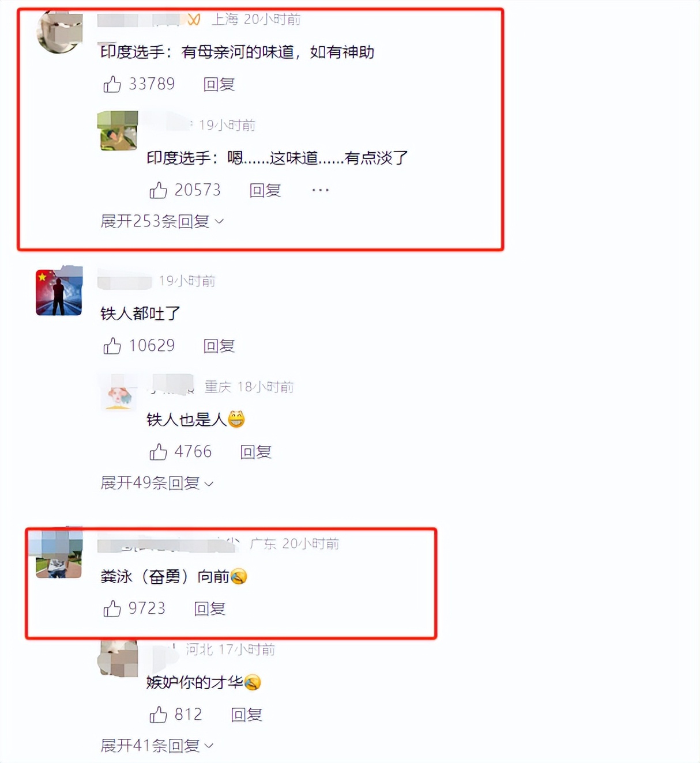This screenshot has height=763, width=700.
Task: Like the 粪泳向前 comment with 9723 likes
Action: pyautogui.click(x=112, y=609)
